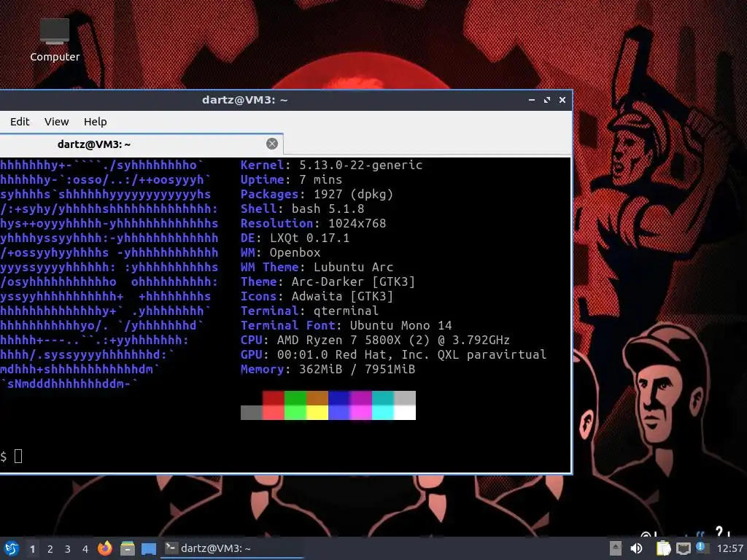
Task: Click the Shell bash 5.1.8 line
Action: [x=303, y=209]
